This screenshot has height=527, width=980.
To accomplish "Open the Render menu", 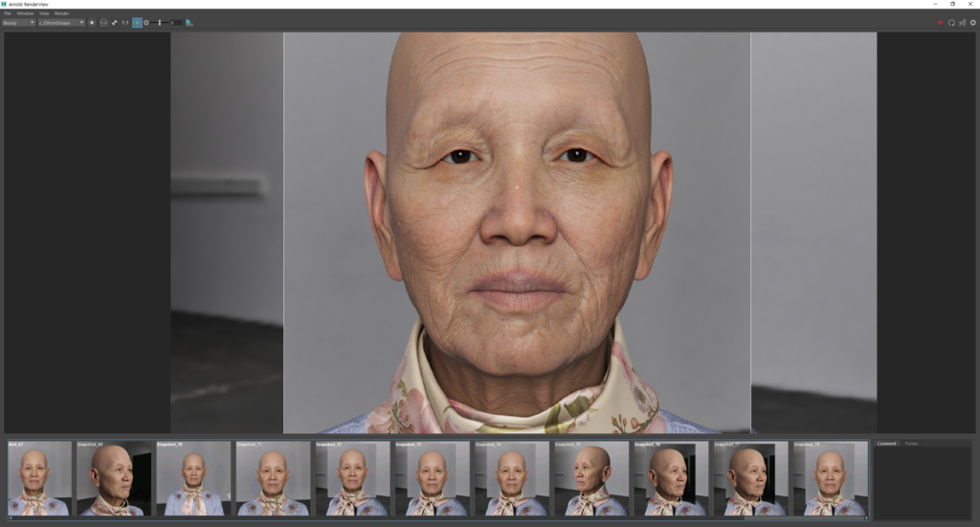I will coord(61,13).
